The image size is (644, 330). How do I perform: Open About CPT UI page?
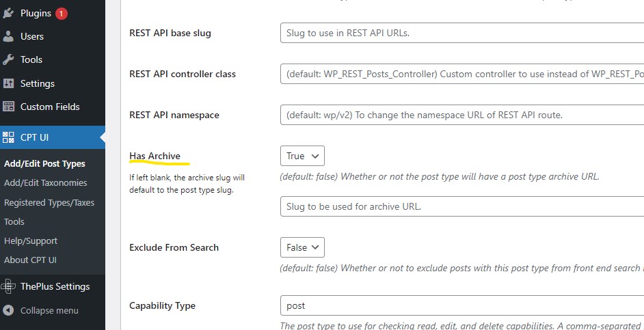[30, 260]
